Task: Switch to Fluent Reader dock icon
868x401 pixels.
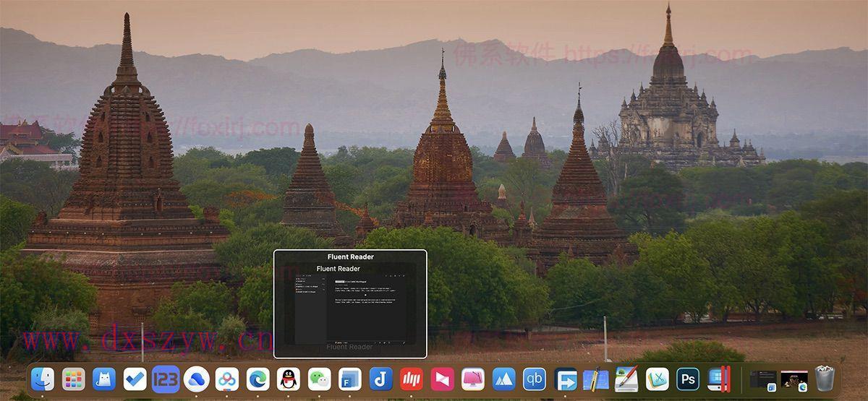Action: pos(350,379)
